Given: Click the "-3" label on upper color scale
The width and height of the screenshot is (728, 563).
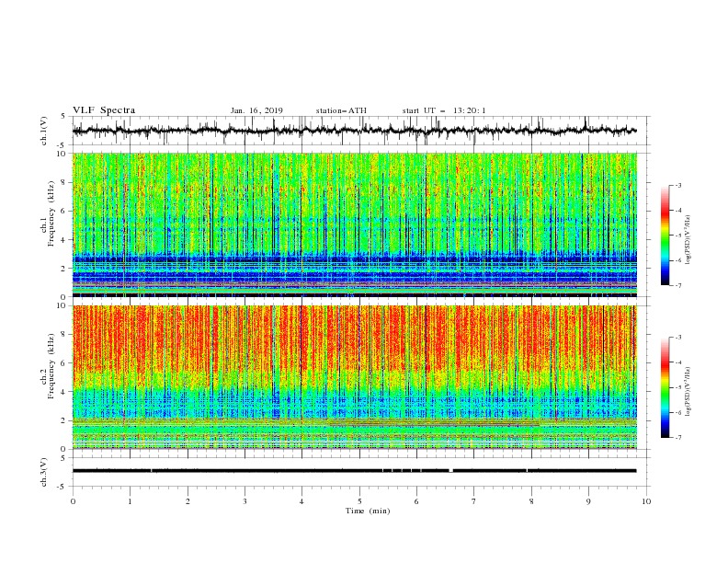Looking at the screenshot, I should [x=678, y=185].
